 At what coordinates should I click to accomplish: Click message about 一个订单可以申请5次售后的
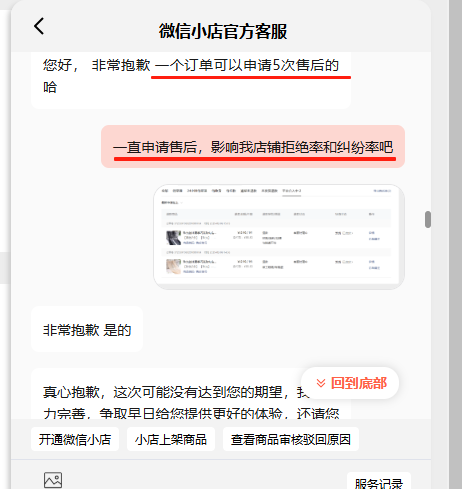point(191,79)
